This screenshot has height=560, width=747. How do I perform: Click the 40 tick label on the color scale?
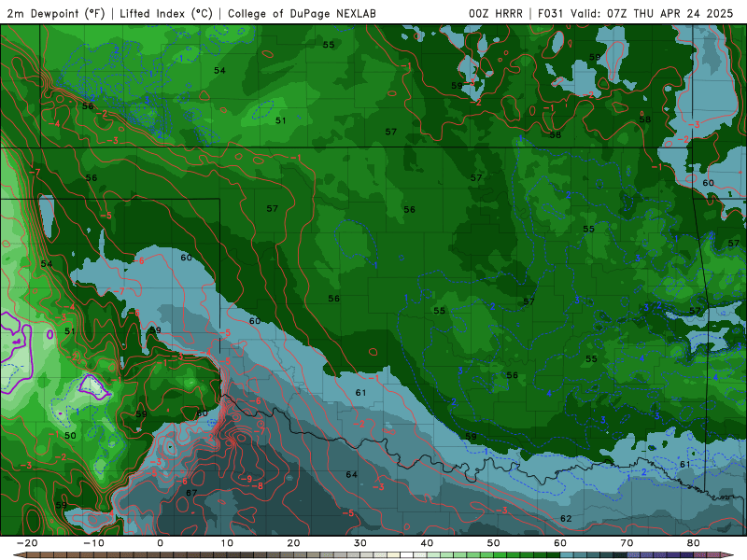[x=427, y=543]
